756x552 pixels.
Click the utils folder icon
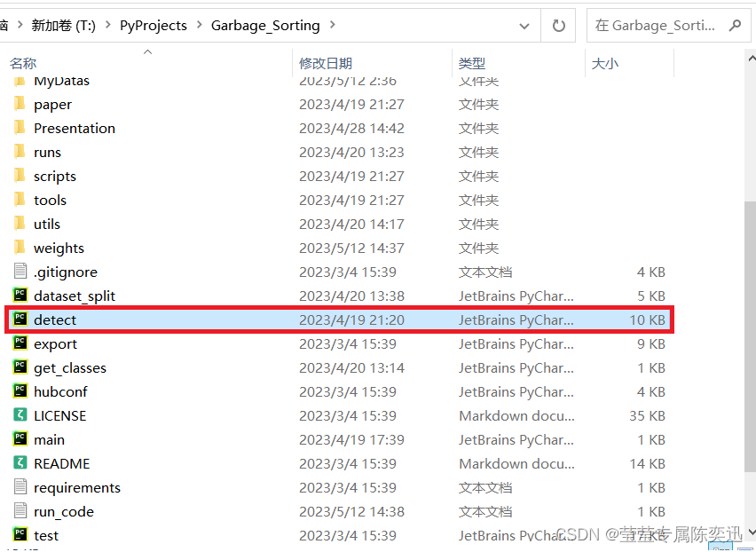[20, 224]
